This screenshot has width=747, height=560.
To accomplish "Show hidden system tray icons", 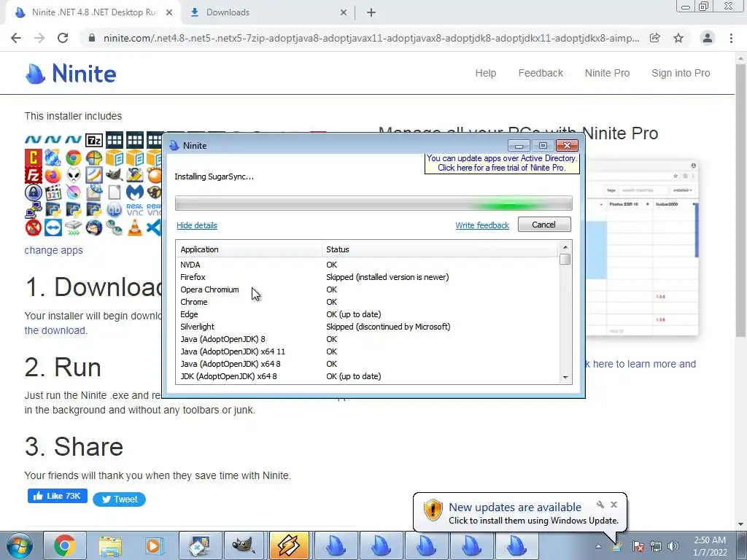I will point(598,546).
